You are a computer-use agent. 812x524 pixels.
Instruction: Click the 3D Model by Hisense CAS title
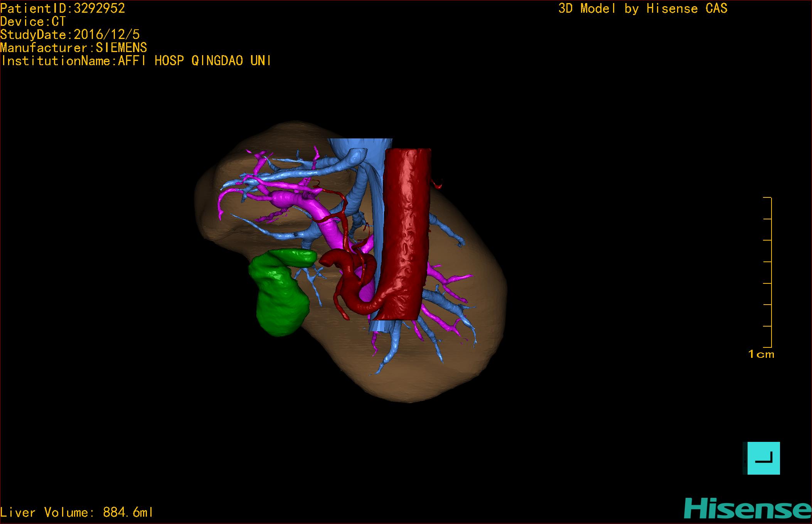point(642,8)
